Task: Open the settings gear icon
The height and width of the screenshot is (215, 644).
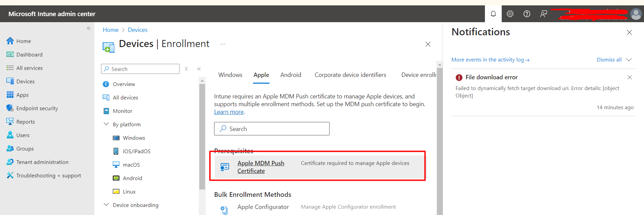Action: (x=510, y=14)
